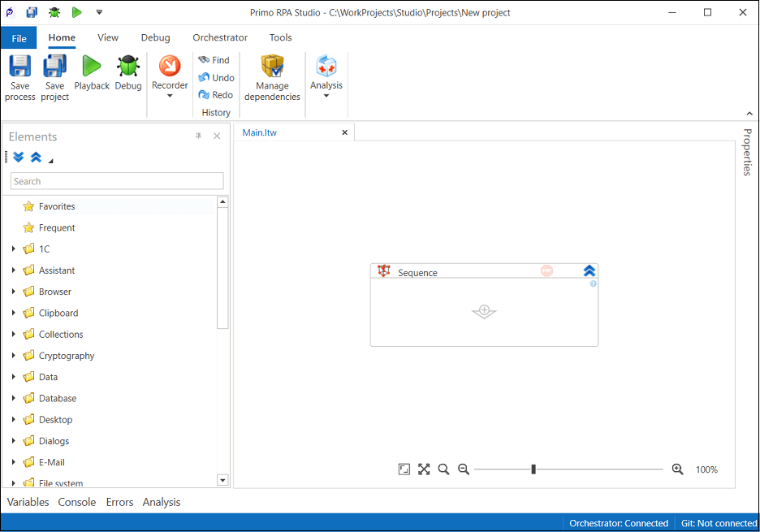Pin the Elements panel
The image size is (760, 532).
pyautogui.click(x=198, y=136)
